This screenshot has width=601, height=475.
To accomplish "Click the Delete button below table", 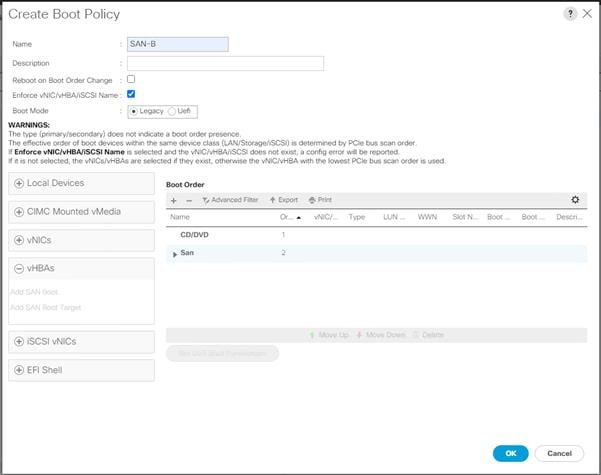I will point(429,335).
